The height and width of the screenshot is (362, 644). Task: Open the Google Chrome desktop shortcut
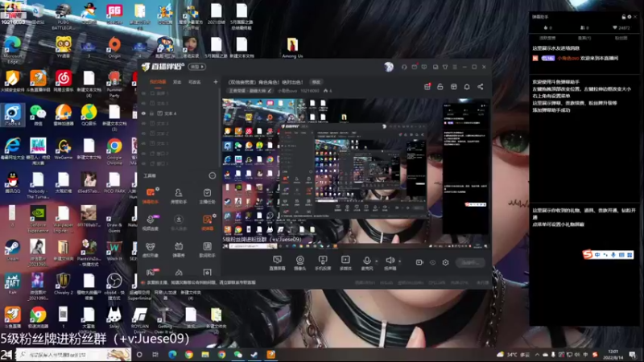[114, 151]
